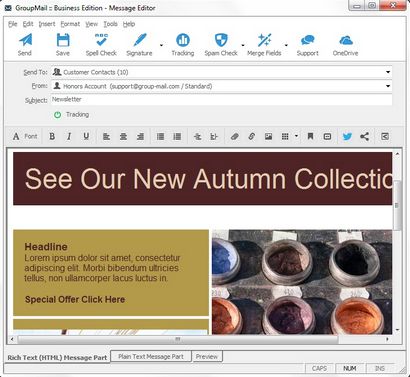Toggle the green Tracking power switch
Viewport: 410px width, 377px height.
coord(57,115)
